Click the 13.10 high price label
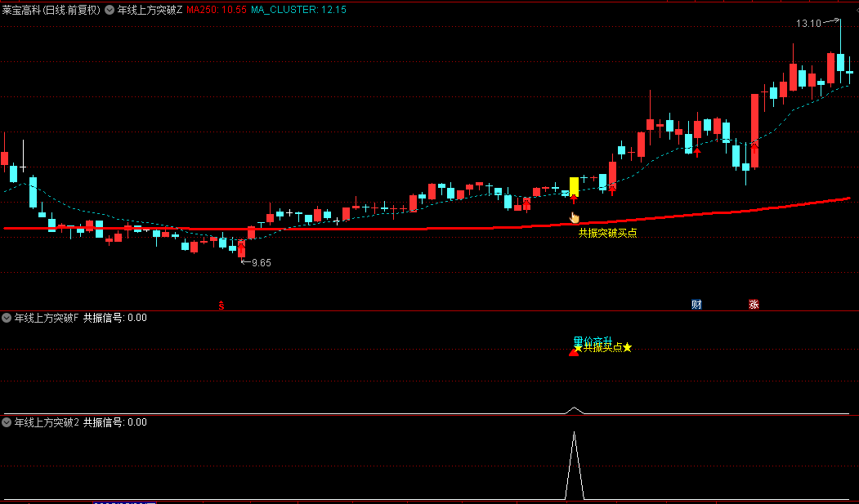 [x=808, y=24]
